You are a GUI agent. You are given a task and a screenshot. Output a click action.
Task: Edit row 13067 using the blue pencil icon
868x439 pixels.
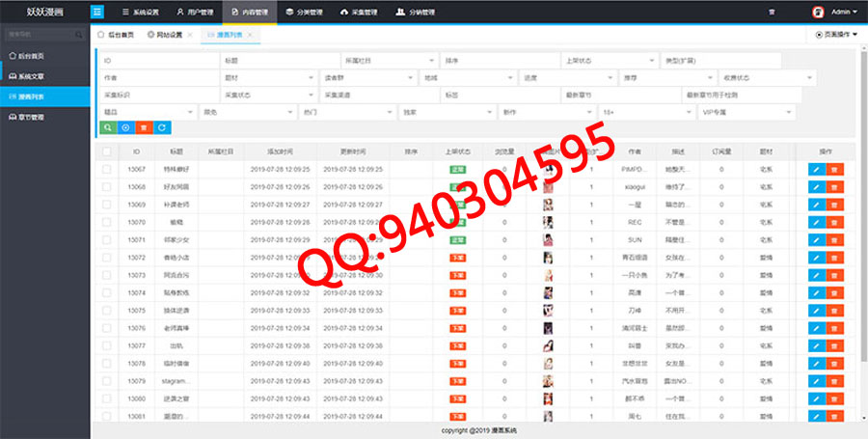click(816, 169)
